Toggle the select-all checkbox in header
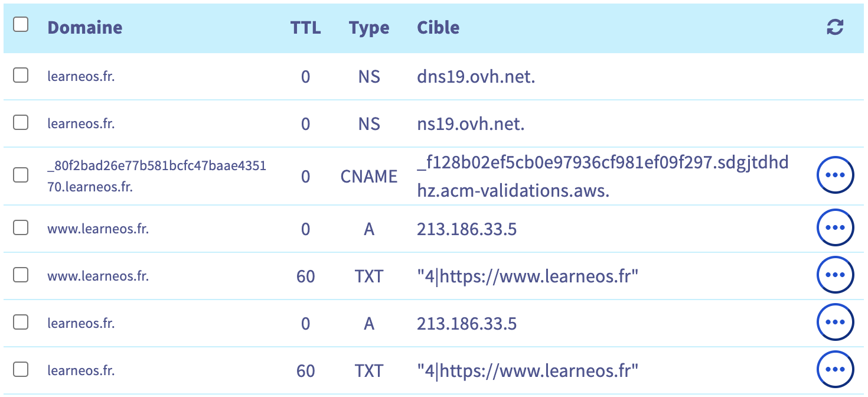 [21, 25]
